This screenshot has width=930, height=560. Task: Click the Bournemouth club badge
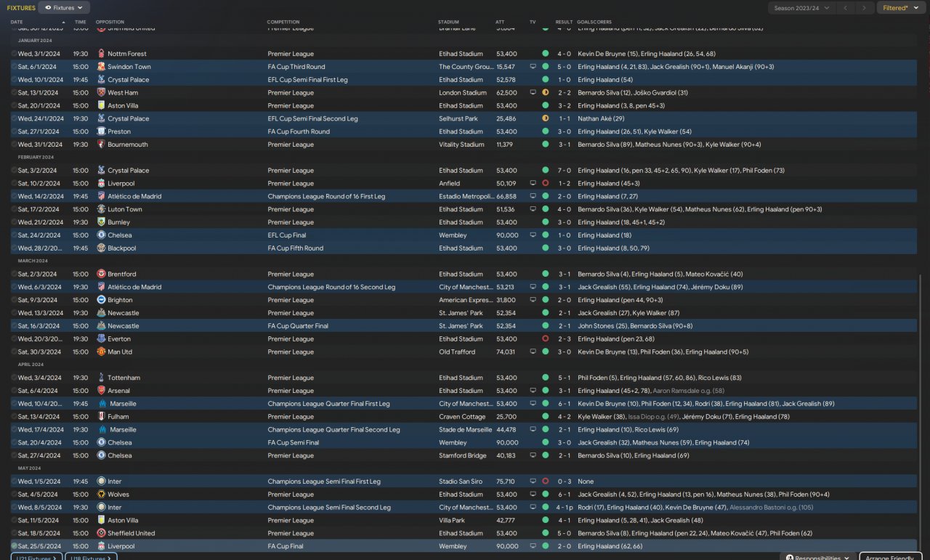(101, 145)
